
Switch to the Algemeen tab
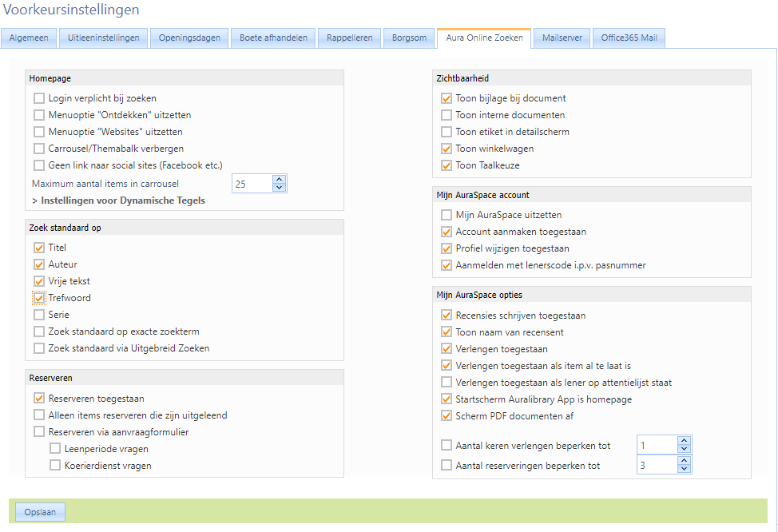point(30,38)
